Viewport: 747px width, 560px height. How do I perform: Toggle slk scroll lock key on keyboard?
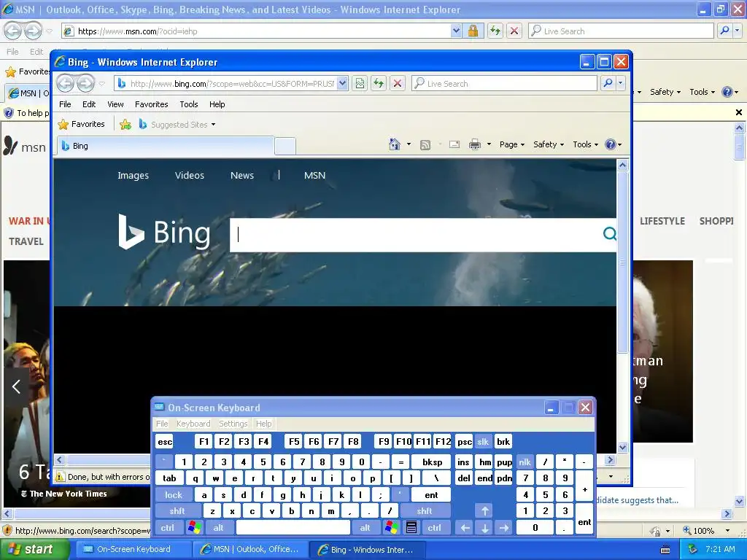coord(483,441)
